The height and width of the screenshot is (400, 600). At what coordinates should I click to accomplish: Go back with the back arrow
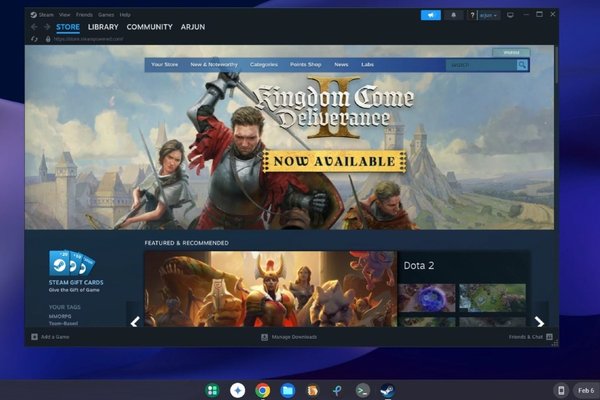coord(34,27)
